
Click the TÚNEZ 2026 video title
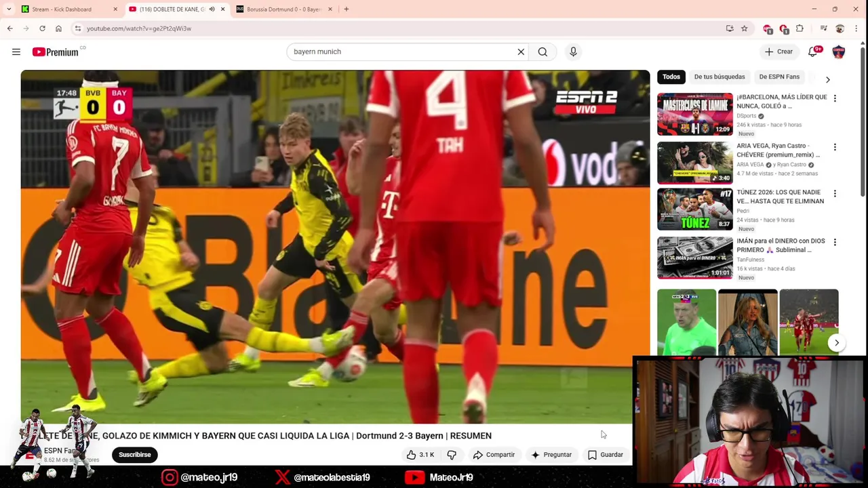[781, 197]
